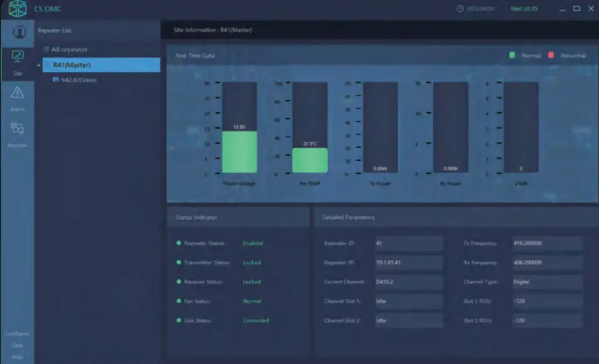The width and height of the screenshot is (599, 364).
Task: Open the Configure item in the sidebar
Action: [x=17, y=333]
